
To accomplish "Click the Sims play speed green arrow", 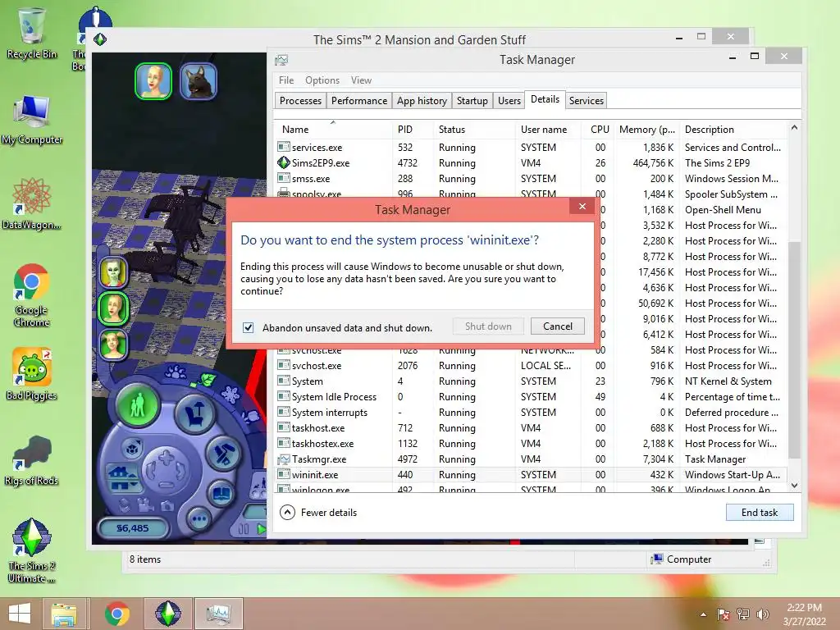I will click(261, 529).
